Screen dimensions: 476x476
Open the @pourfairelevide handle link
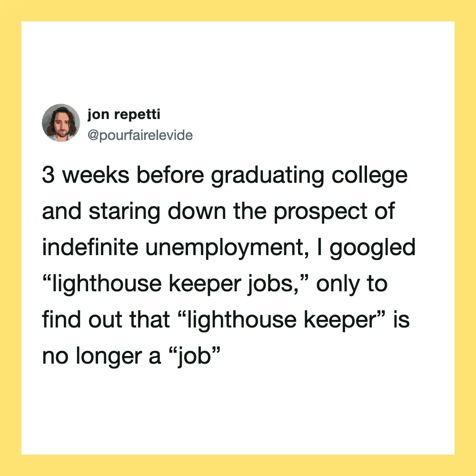140,135
